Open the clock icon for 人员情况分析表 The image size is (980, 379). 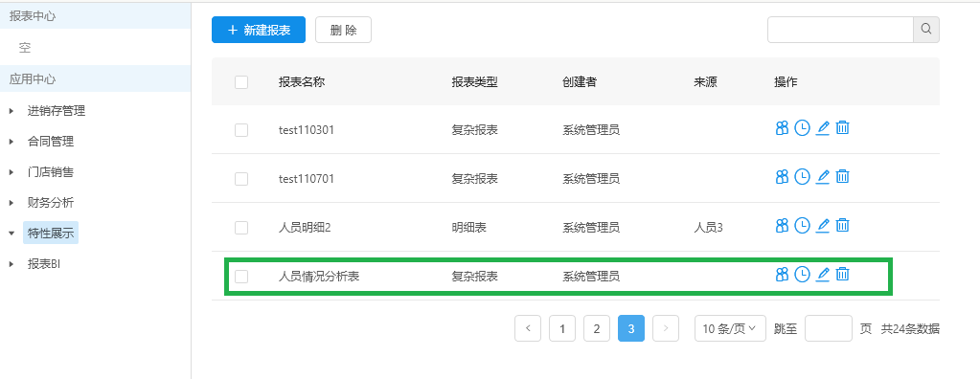point(802,274)
